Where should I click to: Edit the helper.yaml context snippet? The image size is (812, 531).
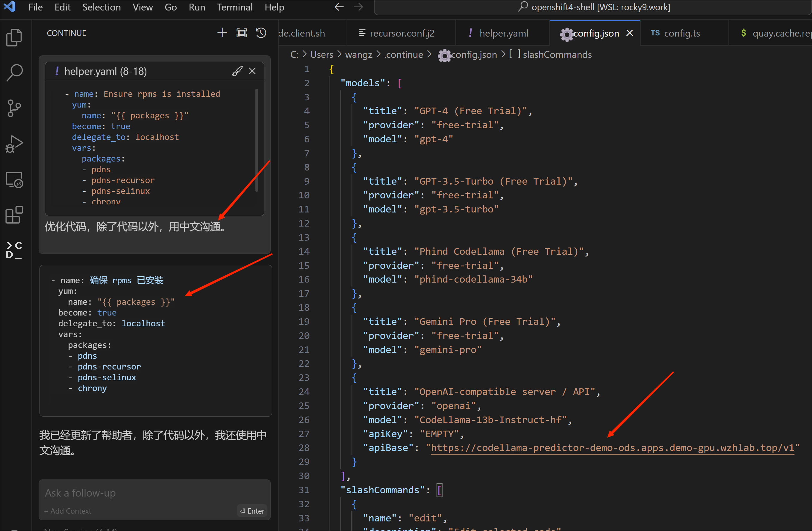pyautogui.click(x=237, y=71)
